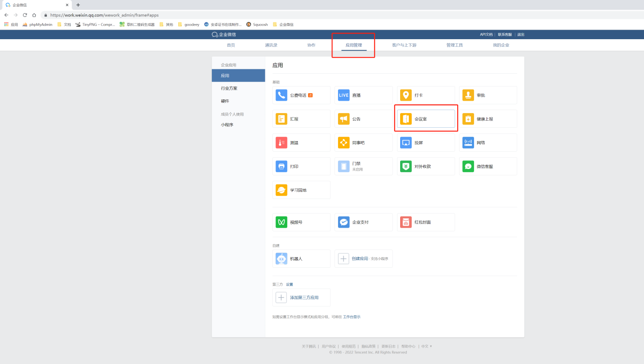The image size is (644, 364).
Task: Open the 汇报 report app icon
Action: 282,119
